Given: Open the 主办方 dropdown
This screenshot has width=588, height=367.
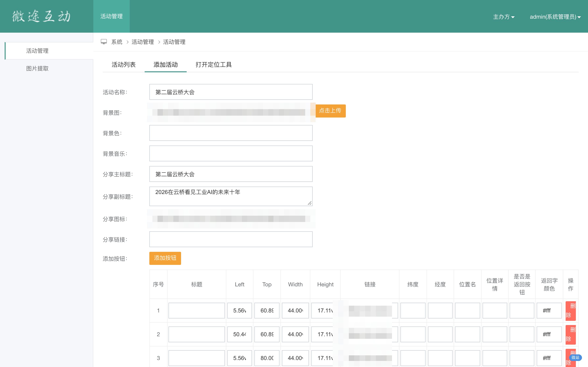Looking at the screenshot, I should [504, 17].
